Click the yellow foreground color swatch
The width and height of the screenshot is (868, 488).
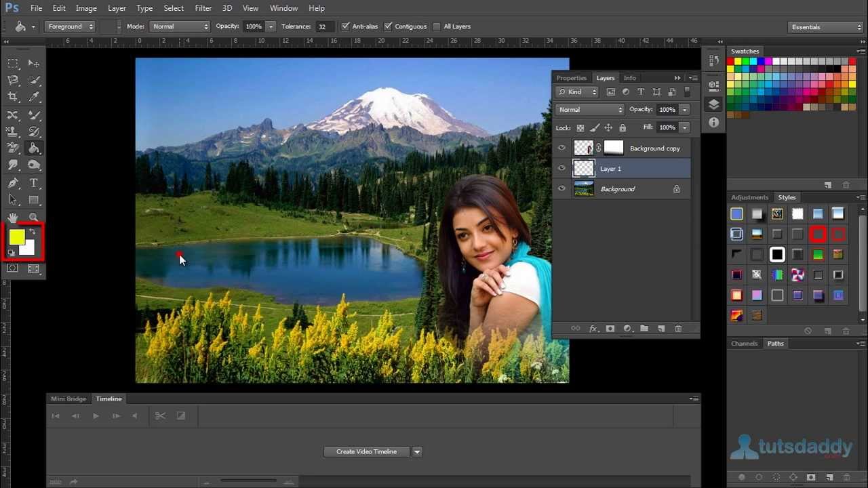click(x=16, y=237)
